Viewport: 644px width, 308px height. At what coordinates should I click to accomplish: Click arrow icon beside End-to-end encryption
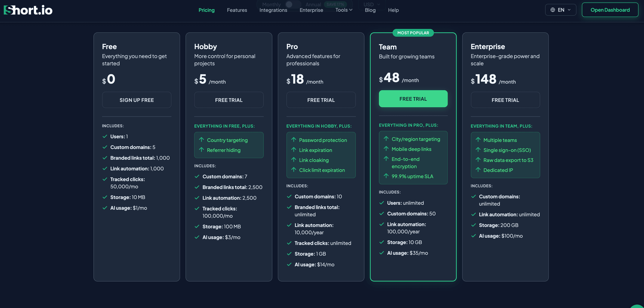click(x=386, y=159)
